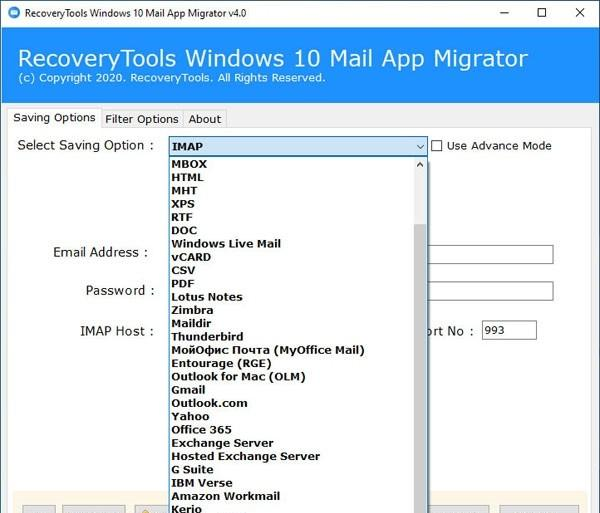Viewport: 600px width, 513px height.
Task: Select Hosted Exchange Server option
Action: point(293,456)
